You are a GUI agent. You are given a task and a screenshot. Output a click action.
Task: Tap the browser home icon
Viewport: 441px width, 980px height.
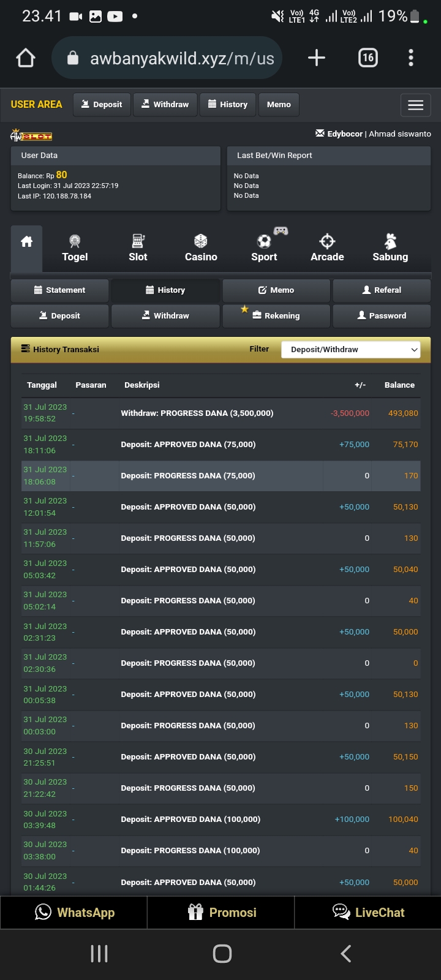point(26,58)
